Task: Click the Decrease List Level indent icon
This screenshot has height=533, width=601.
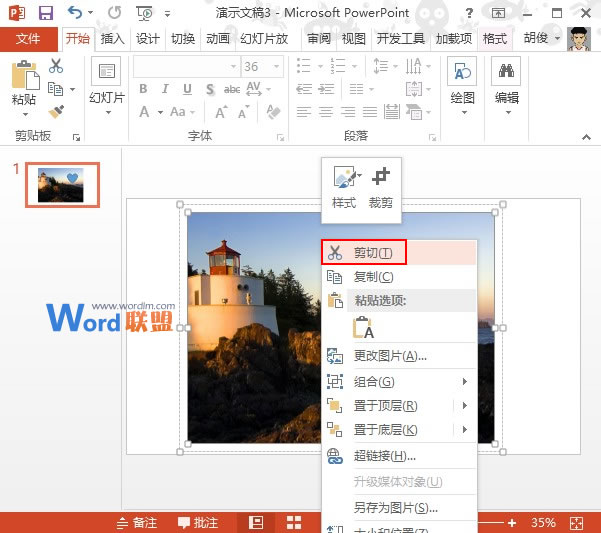Action: click(x=304, y=89)
